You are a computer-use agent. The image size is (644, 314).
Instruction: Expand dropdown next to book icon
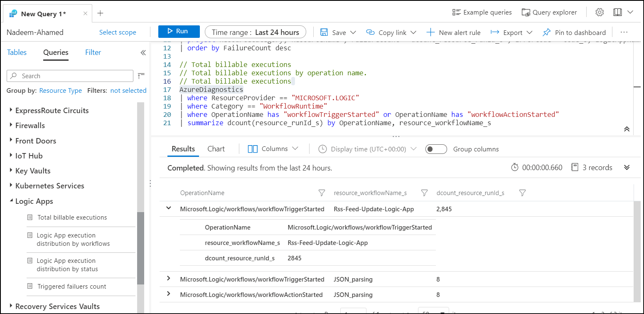click(x=630, y=12)
